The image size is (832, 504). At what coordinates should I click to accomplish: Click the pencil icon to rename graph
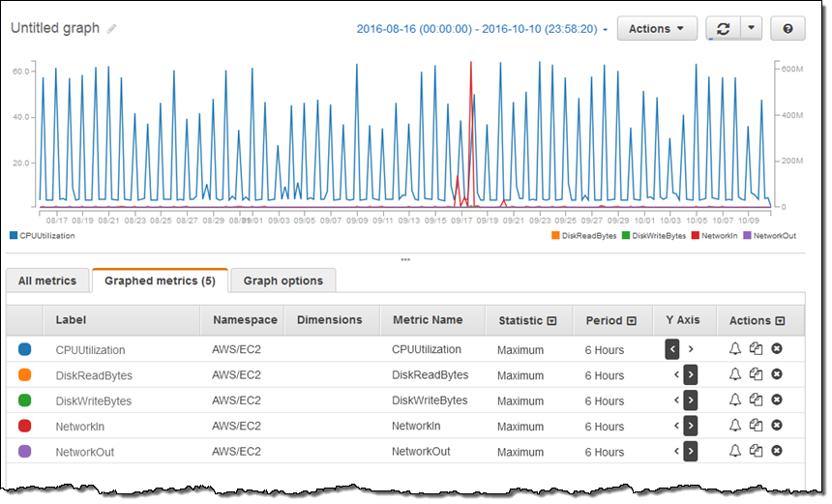[x=112, y=29]
